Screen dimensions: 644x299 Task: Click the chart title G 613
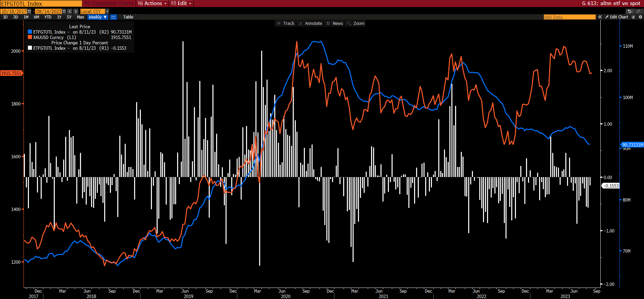[x=611, y=3]
